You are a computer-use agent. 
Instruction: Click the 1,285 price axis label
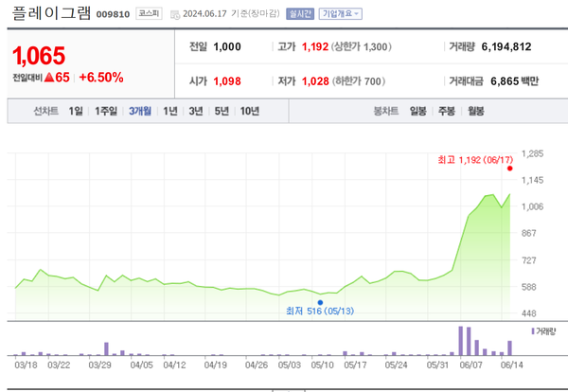pos(532,153)
